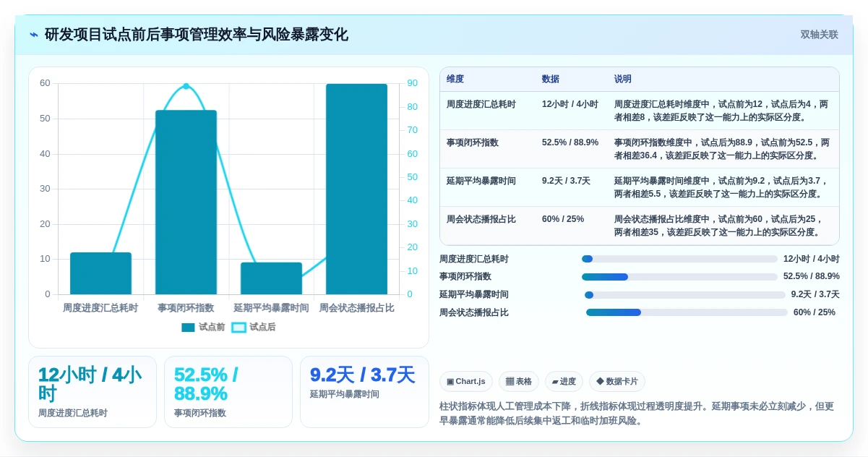The image size is (868, 457).
Task: Click the 9.2天 / 3.7天 data card
Action: coord(364,392)
